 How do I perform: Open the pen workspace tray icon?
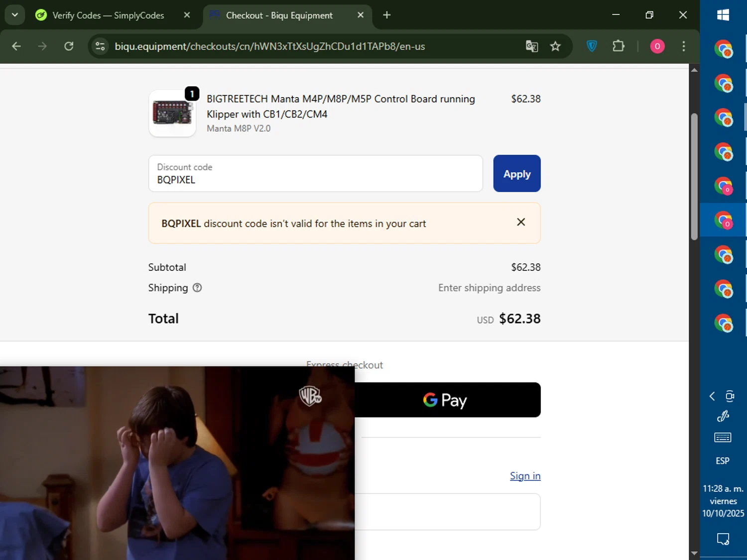coord(723,416)
